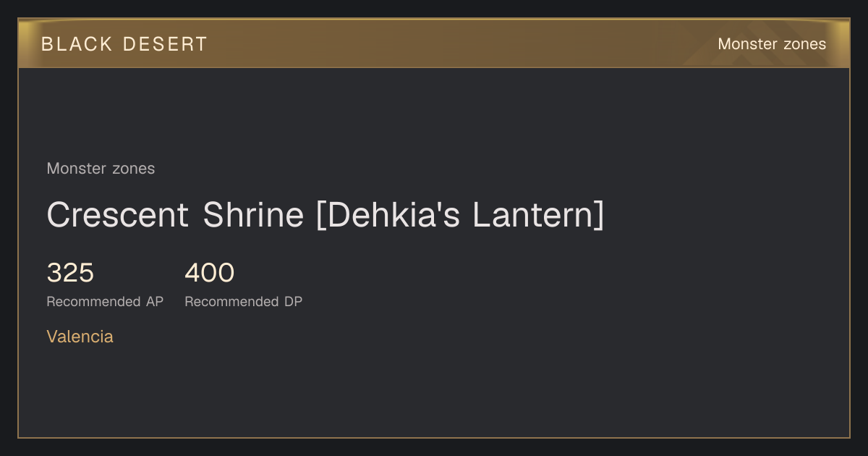Click the word DESERT in the logo
The width and height of the screenshot is (868, 456).
point(165,44)
